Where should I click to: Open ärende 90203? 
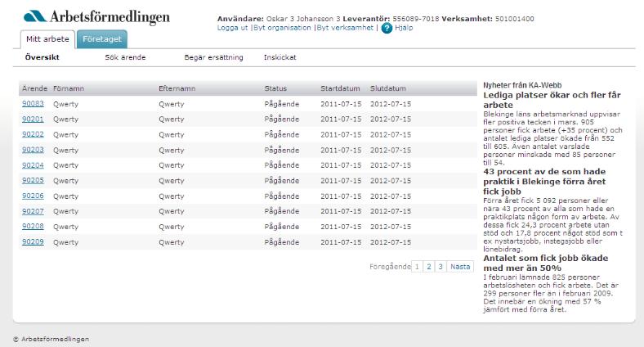(33, 150)
